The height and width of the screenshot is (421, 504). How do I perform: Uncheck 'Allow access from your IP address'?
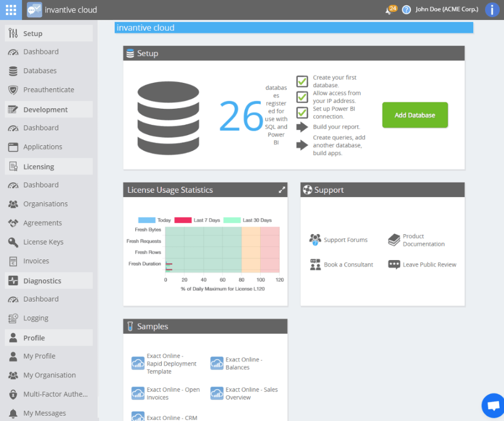(301, 97)
